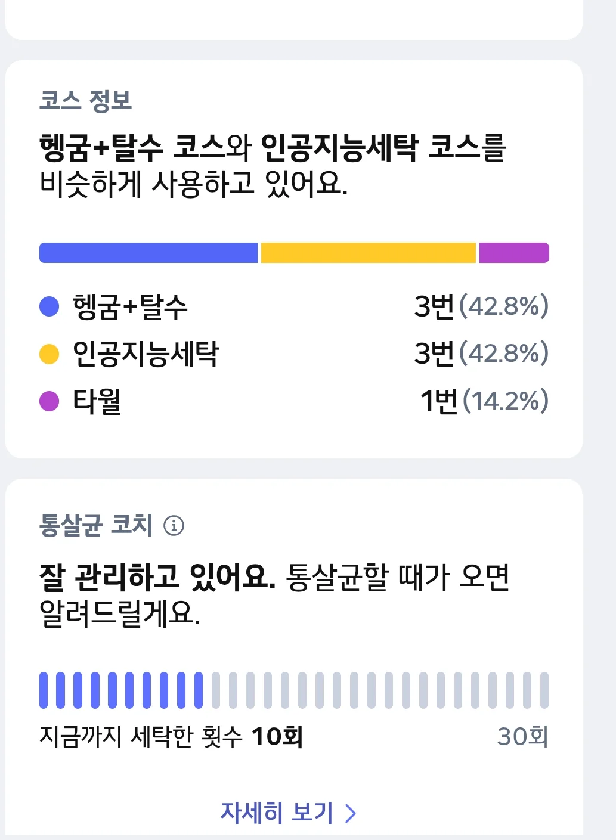Tap the purple 타월 legend dot
The height and width of the screenshot is (840, 616).
49,401
